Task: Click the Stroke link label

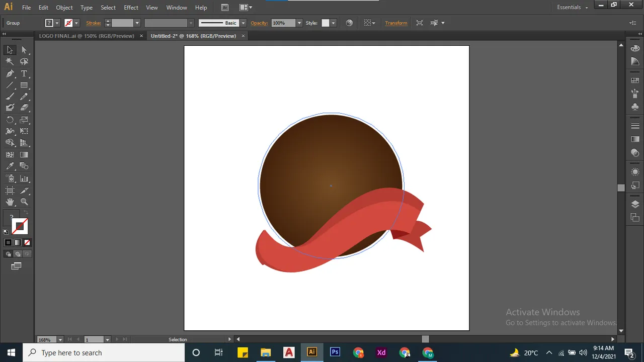Action: coord(94,23)
